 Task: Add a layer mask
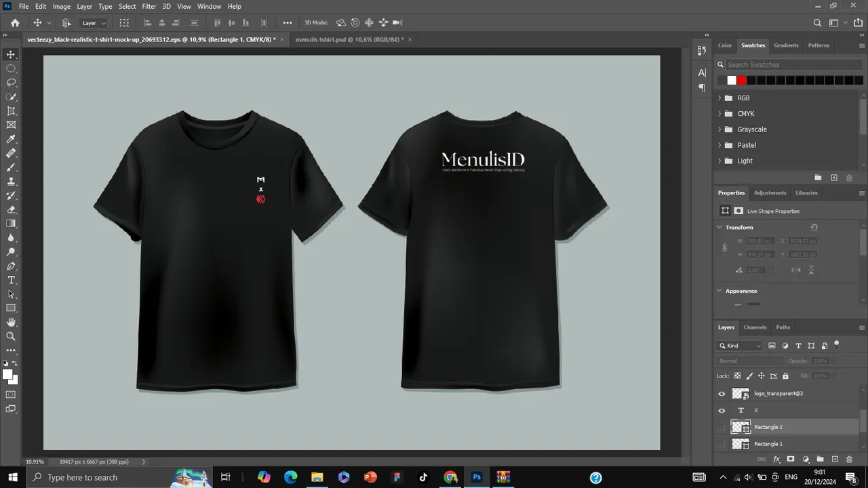791,460
